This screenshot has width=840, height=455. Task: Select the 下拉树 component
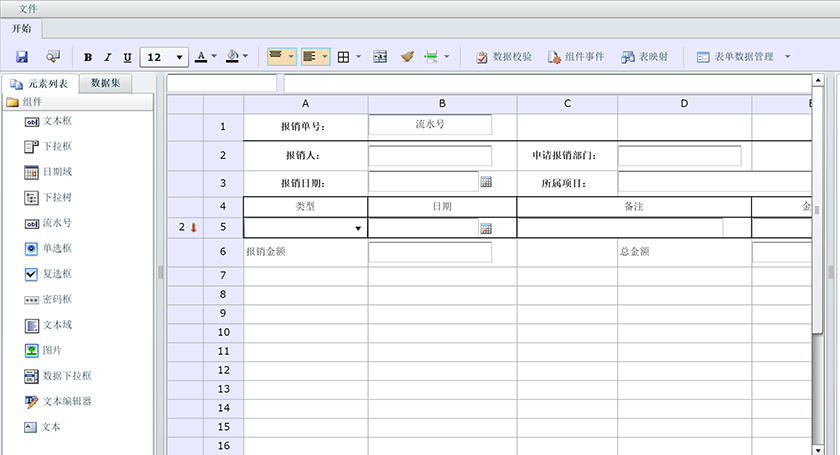click(48, 198)
